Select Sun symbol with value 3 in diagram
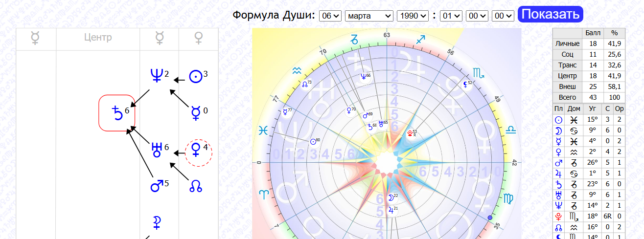The width and height of the screenshot is (644, 239). [195, 77]
